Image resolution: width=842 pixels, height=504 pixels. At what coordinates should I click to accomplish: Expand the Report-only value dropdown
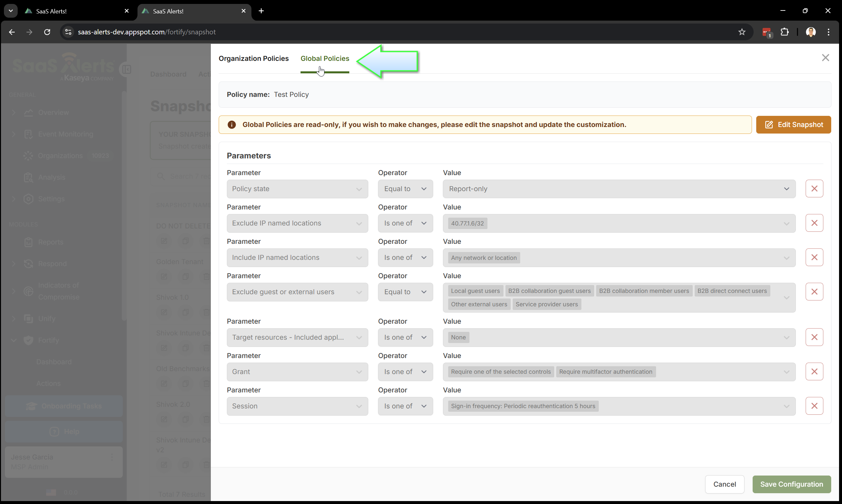[619, 189]
